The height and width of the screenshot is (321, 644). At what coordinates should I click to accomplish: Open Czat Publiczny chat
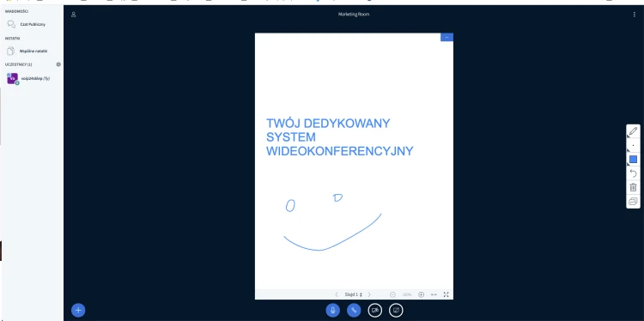(x=32, y=24)
